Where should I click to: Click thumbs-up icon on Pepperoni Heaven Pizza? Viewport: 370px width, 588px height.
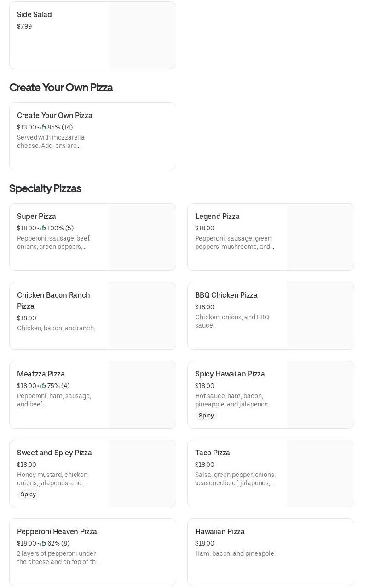coord(43,543)
